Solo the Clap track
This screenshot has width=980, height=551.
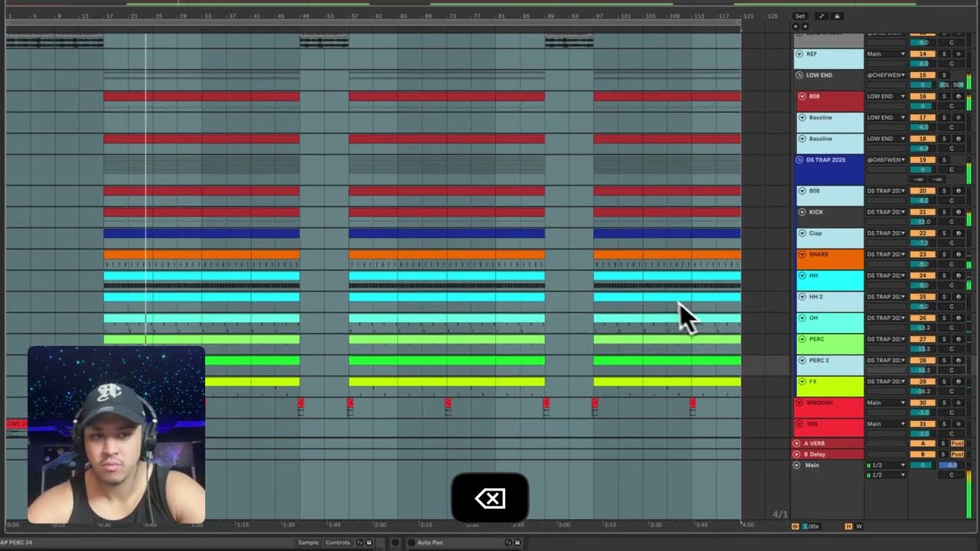click(944, 233)
